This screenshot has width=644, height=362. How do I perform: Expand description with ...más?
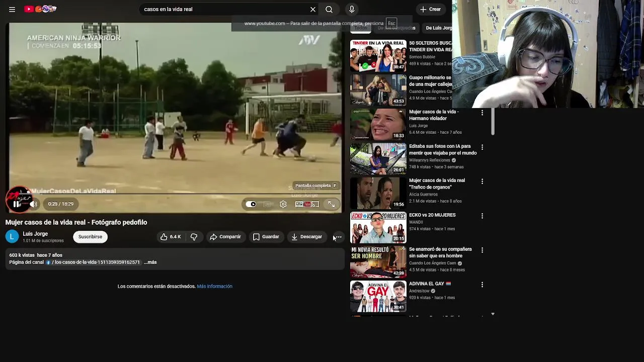click(x=150, y=262)
